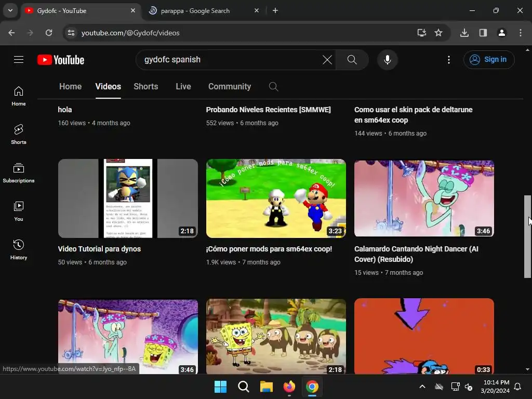532x399 pixels.
Task: Open Firefox from the taskbar
Action: coord(289,387)
